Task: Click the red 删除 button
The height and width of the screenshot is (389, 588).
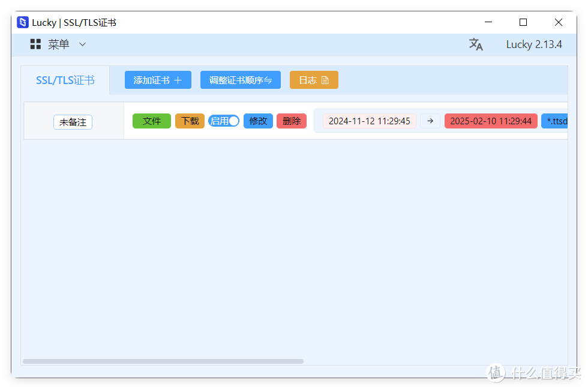Action: pos(292,121)
